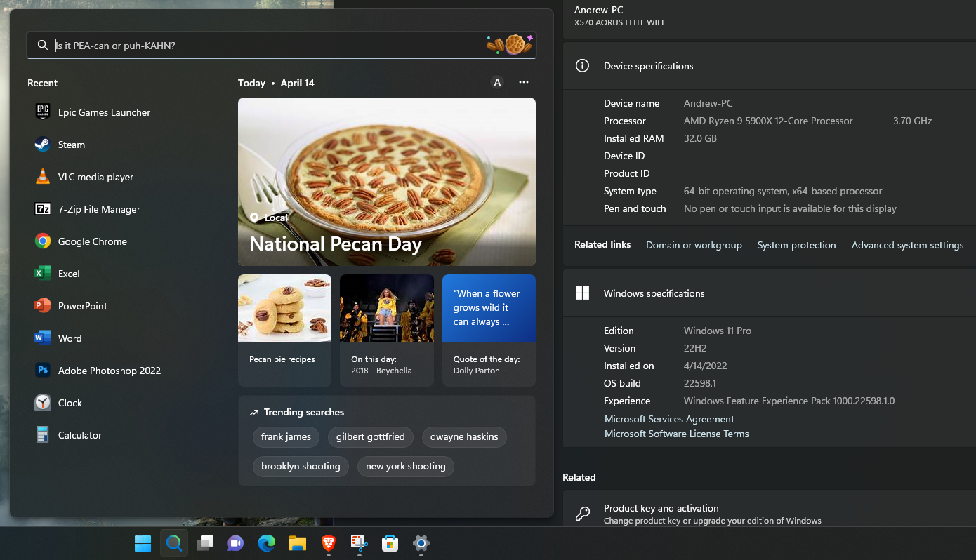Click the 'Andrew-PC' device name value
Viewport: 976px width, 560px height.
click(x=708, y=103)
